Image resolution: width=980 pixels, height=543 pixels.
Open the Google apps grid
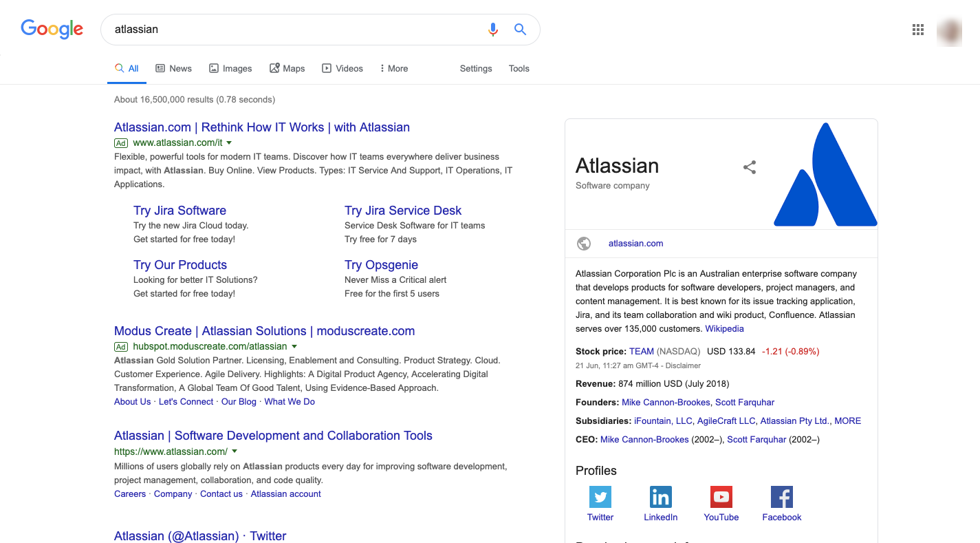click(917, 29)
